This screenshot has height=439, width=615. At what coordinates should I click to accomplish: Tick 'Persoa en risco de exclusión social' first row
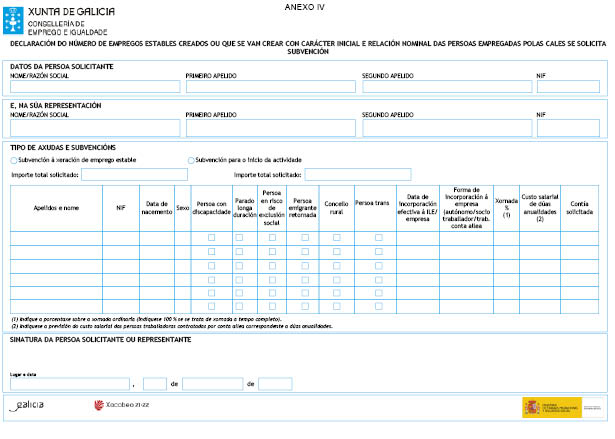tap(271, 237)
